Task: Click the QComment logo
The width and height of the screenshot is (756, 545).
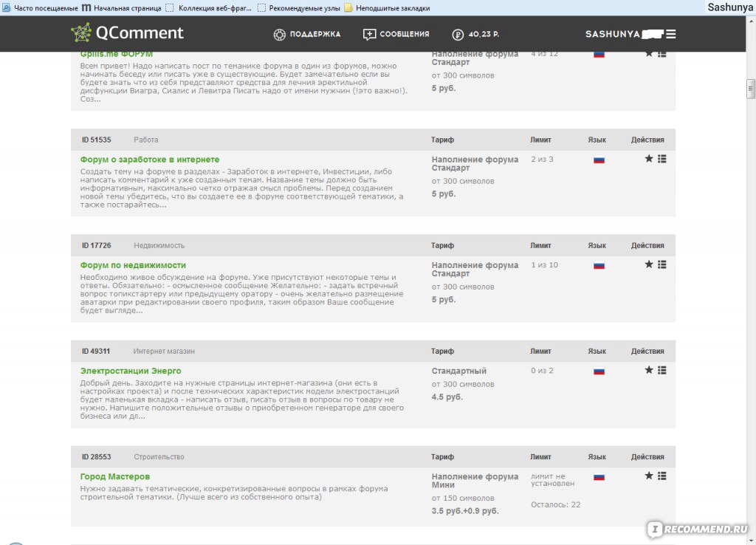Action: coord(127,32)
